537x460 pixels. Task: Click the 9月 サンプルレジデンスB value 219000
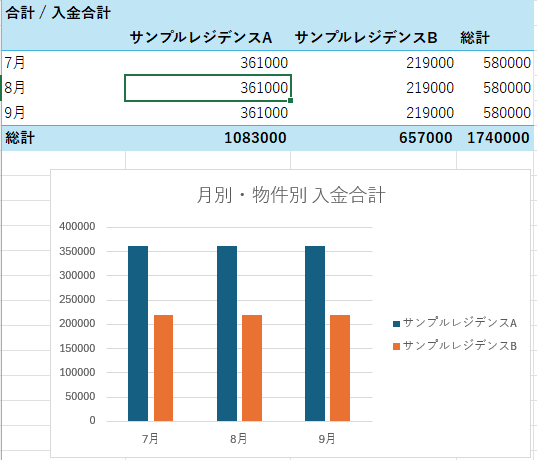(x=430, y=113)
